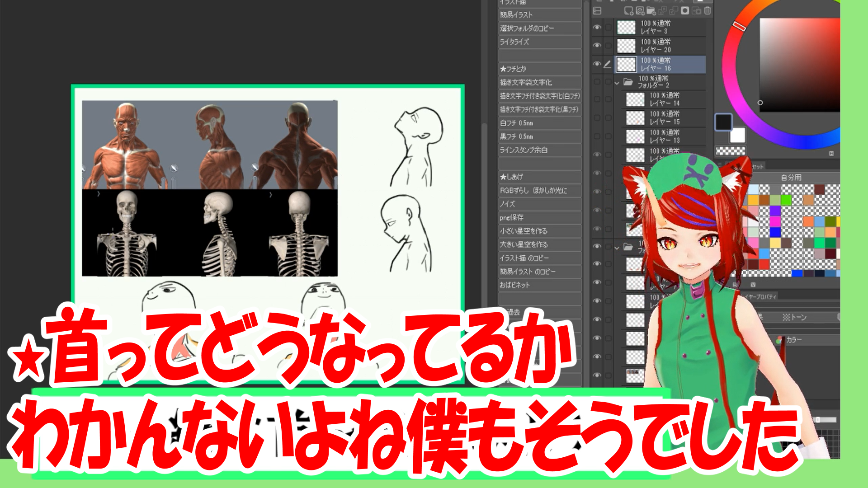Show フォルダー 2 via its visibility box
Image resolution: width=868 pixels, height=488 pixels.
(x=597, y=82)
